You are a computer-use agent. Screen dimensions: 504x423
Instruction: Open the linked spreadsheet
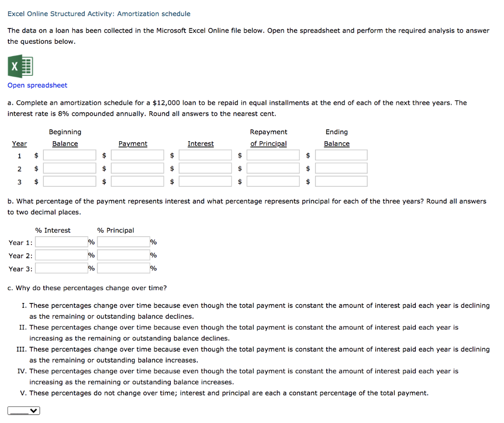[x=37, y=85]
